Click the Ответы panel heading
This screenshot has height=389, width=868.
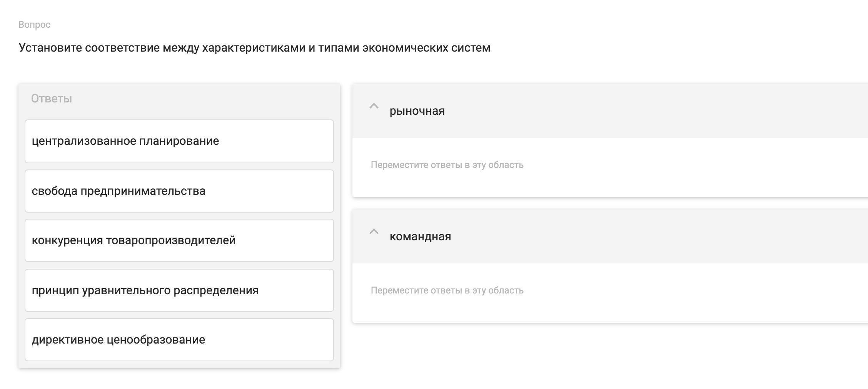(x=52, y=99)
